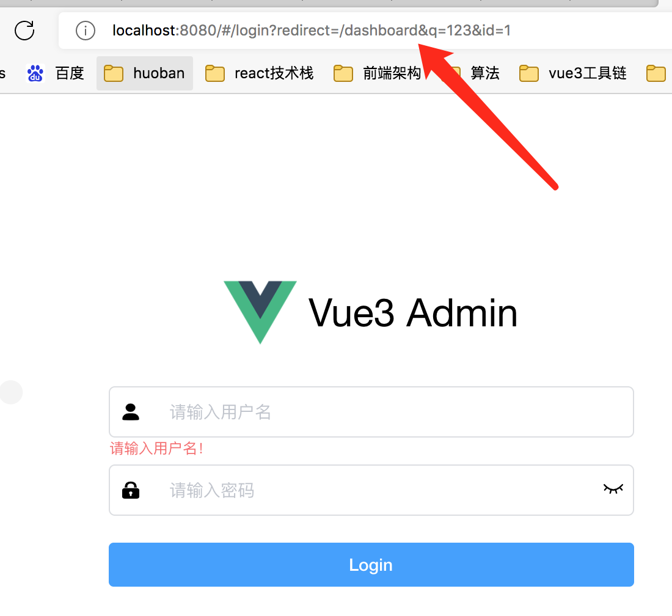Click the user silhouette icon in username field
The width and height of the screenshot is (672, 616).
[x=131, y=412]
